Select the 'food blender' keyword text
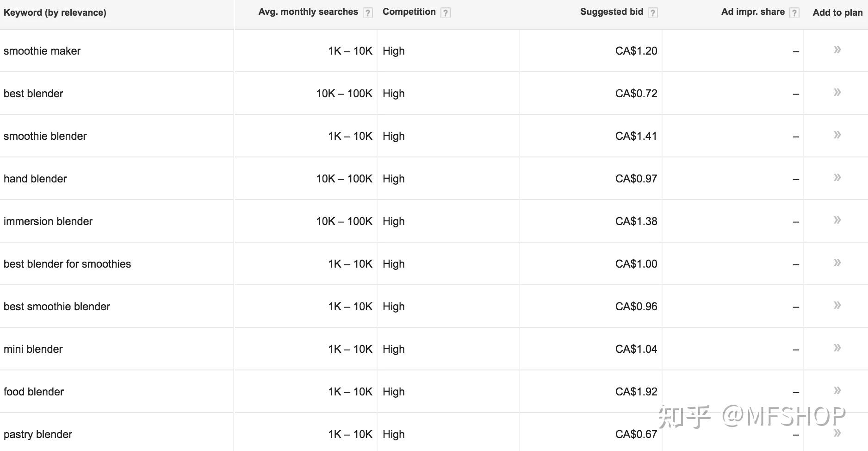 [34, 392]
